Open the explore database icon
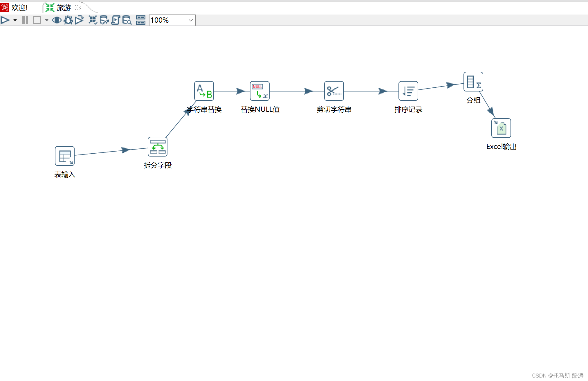This screenshot has height=381, width=588. [127, 20]
